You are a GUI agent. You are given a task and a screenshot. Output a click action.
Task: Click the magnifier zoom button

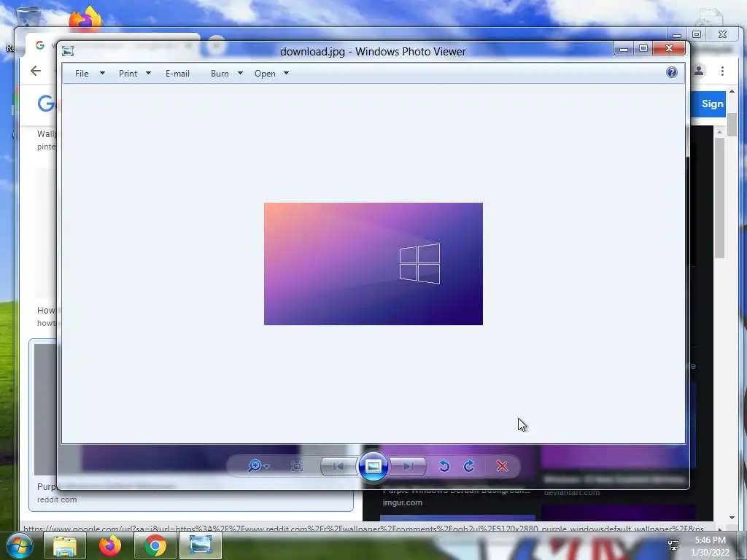(255, 466)
